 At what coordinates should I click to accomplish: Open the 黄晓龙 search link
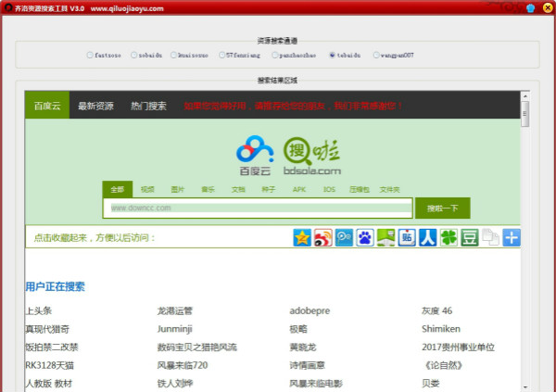303,347
